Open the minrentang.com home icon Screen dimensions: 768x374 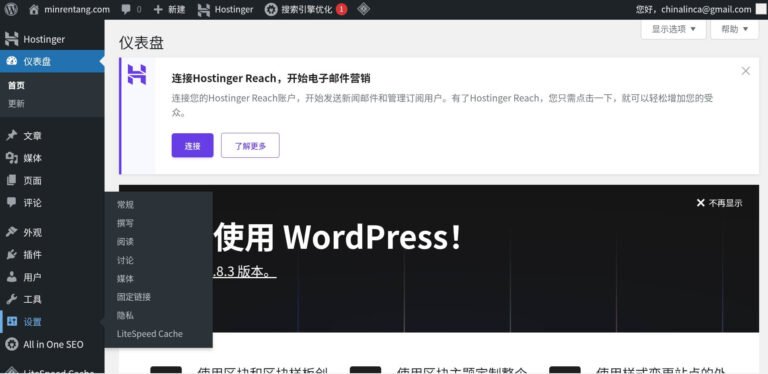coord(34,9)
